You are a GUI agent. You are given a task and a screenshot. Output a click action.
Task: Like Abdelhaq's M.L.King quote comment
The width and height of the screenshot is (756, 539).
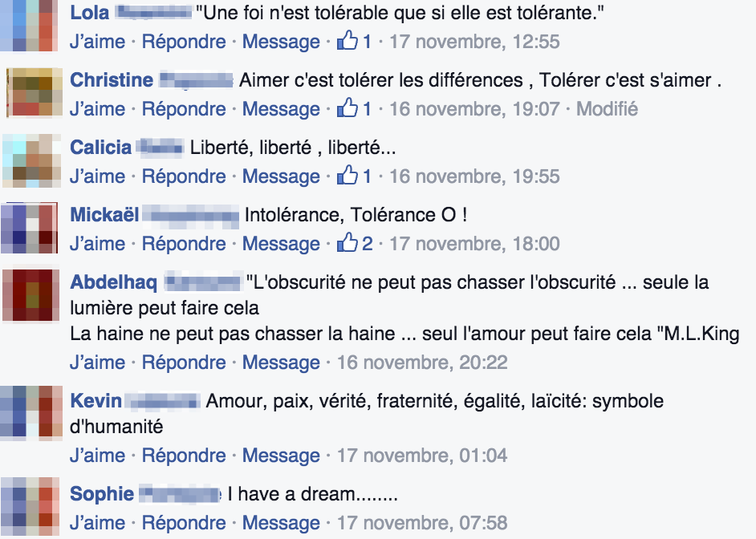click(x=97, y=363)
